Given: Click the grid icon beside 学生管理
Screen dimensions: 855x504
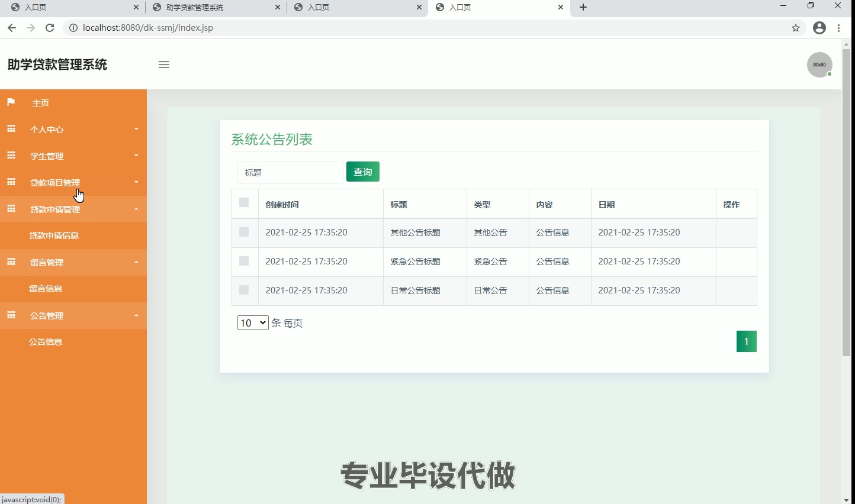Looking at the screenshot, I should 11,156.
